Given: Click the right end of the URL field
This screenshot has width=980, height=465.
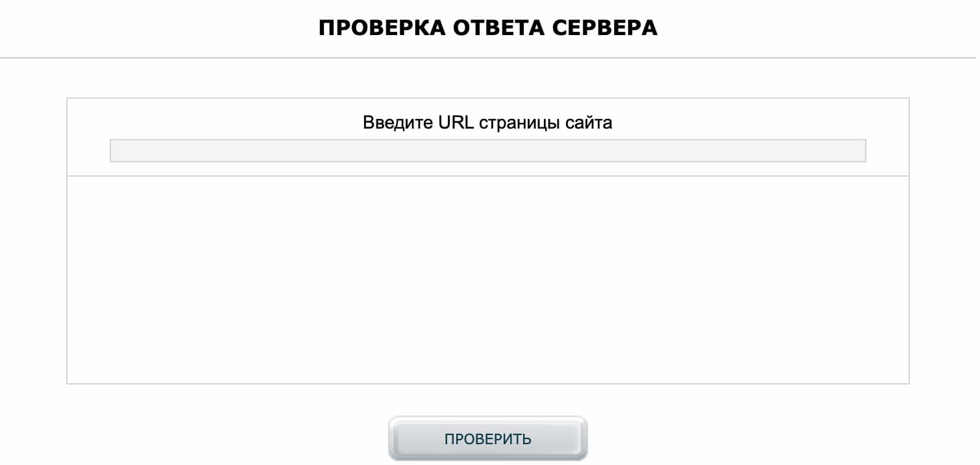Looking at the screenshot, I should [x=857, y=150].
